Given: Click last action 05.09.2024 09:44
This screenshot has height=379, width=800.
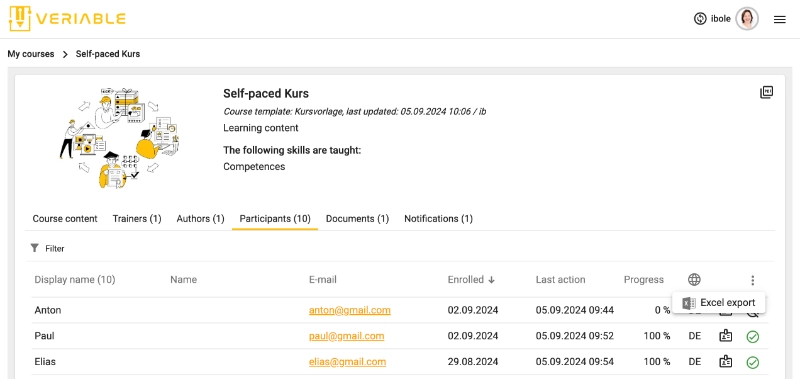Looking at the screenshot, I should coord(574,310).
